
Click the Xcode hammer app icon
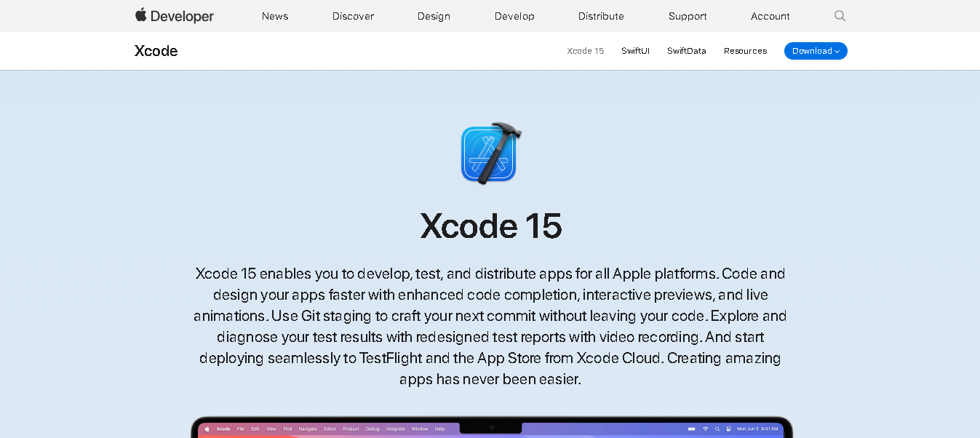pyautogui.click(x=491, y=154)
